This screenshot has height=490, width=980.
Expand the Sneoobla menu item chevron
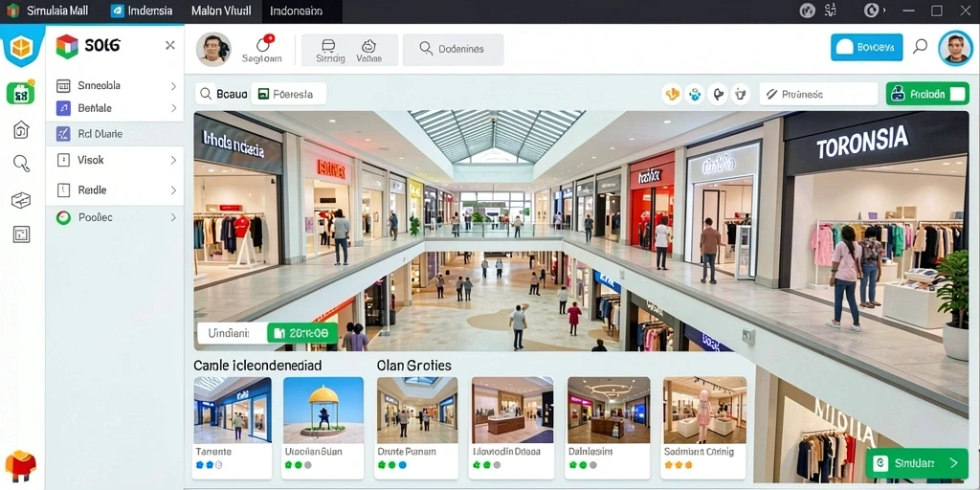coord(174,86)
